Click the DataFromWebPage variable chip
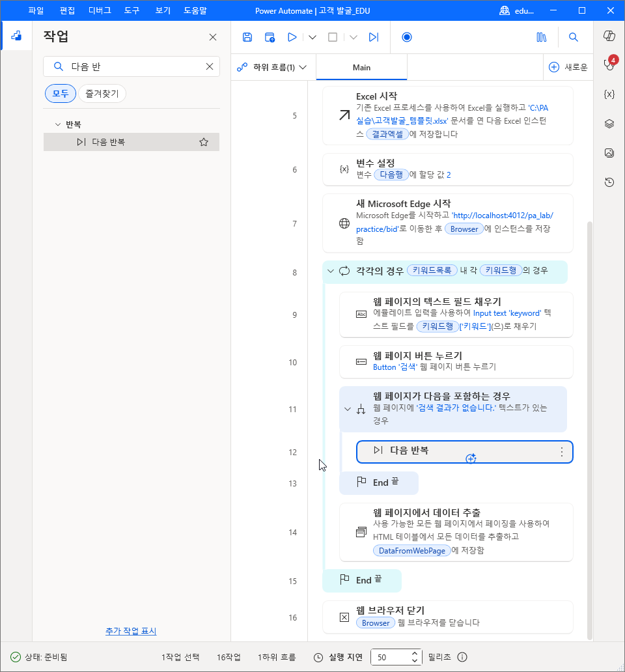The image size is (625, 672). tap(411, 551)
